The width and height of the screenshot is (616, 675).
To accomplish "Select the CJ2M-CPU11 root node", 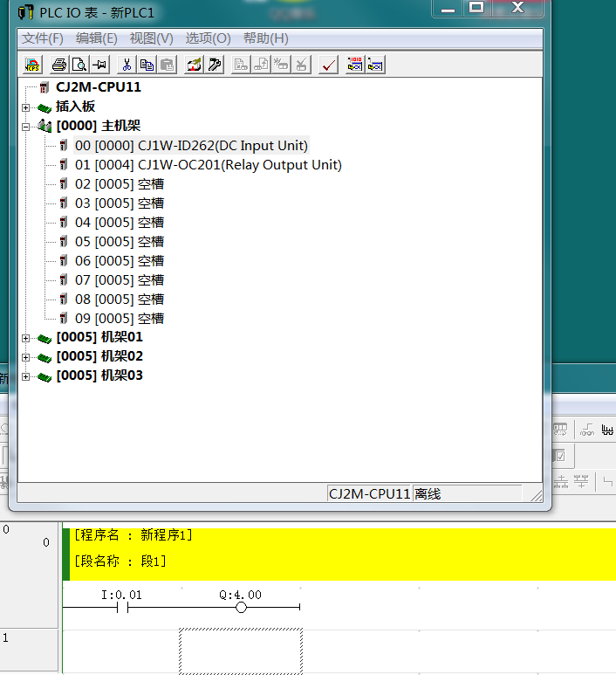I will tap(98, 87).
